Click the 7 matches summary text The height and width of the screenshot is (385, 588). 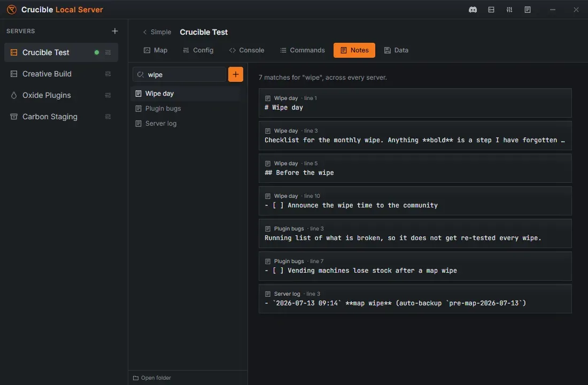point(322,78)
